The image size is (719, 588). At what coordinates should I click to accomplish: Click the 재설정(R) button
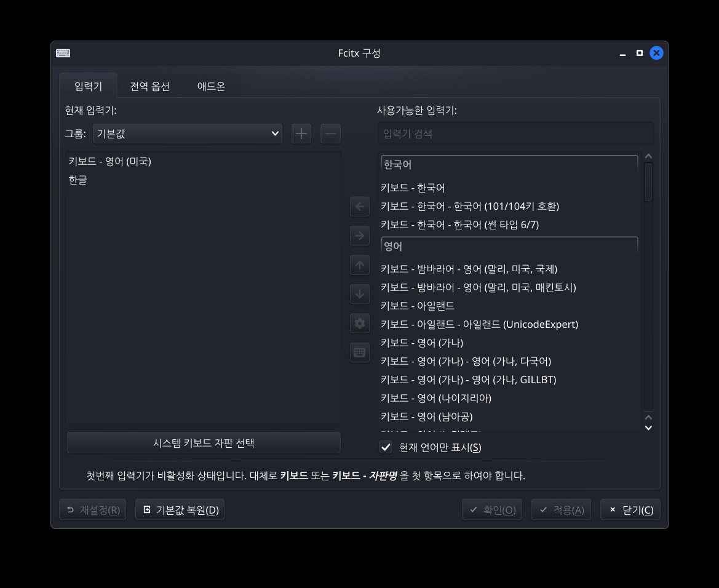coord(93,510)
